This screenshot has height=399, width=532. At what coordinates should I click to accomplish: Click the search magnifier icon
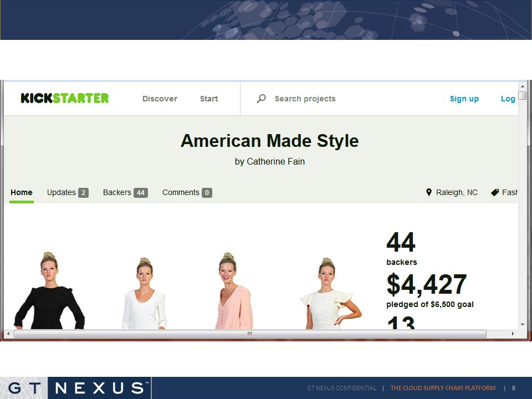point(261,99)
